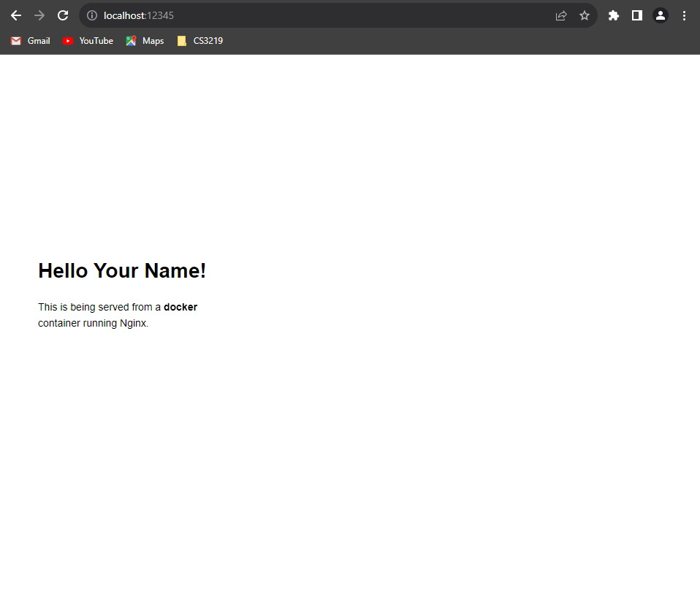Click the Hello Your Name heading
Viewport: 700px width, 616px height.
(122, 270)
